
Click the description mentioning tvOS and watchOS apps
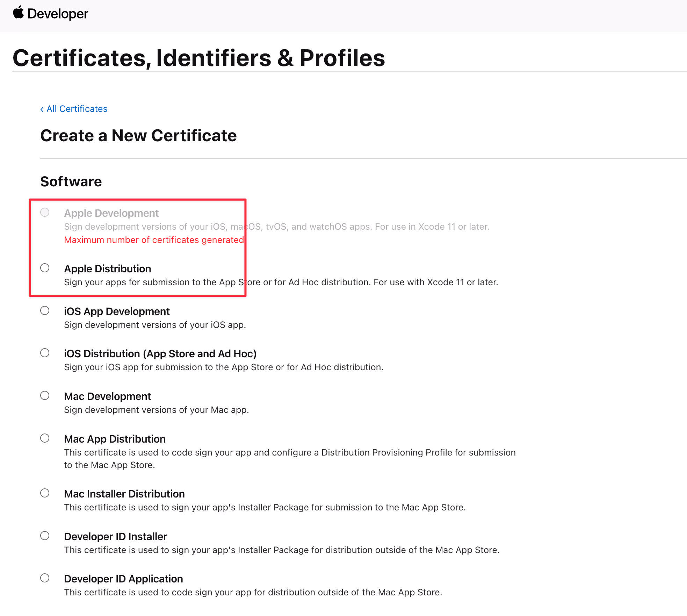276,227
